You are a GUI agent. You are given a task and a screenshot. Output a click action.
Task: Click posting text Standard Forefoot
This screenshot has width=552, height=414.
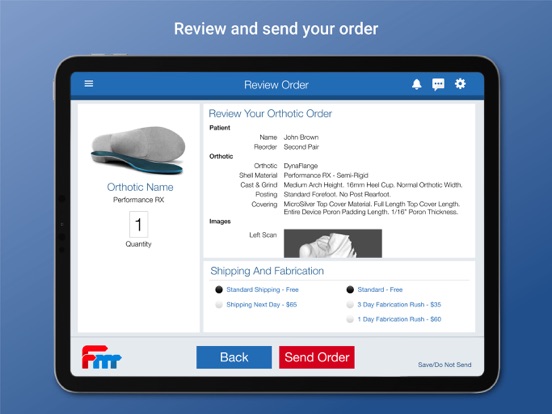pyautogui.click(x=337, y=194)
